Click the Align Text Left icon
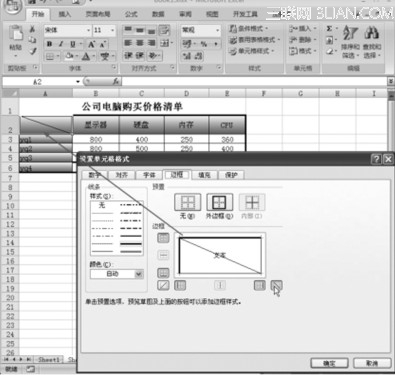The height and width of the screenshot is (375, 395). tap(128, 43)
